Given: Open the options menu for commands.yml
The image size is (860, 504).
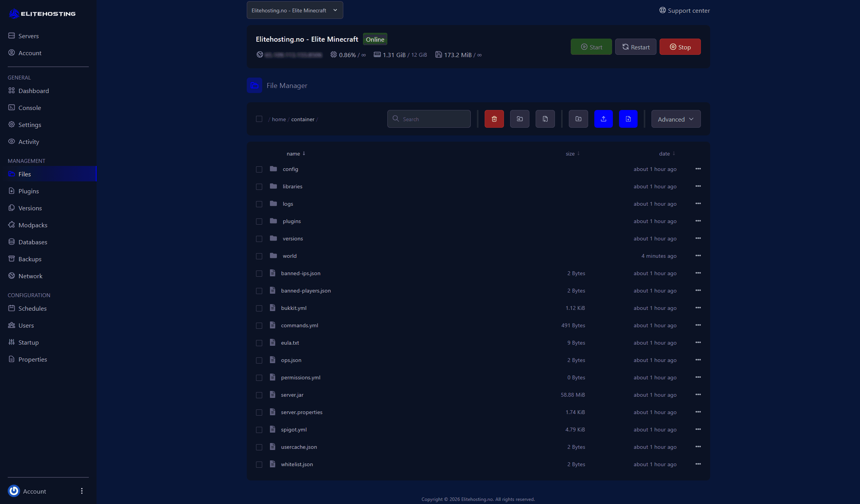Looking at the screenshot, I should point(698,325).
